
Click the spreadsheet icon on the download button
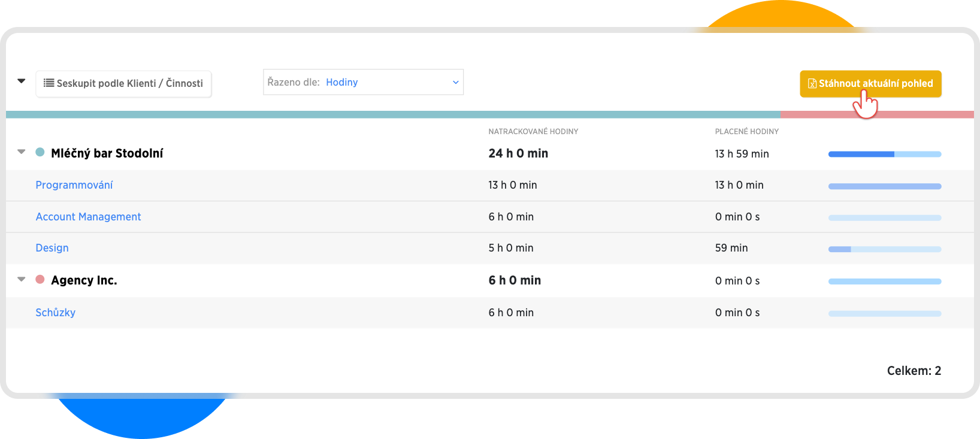click(812, 84)
